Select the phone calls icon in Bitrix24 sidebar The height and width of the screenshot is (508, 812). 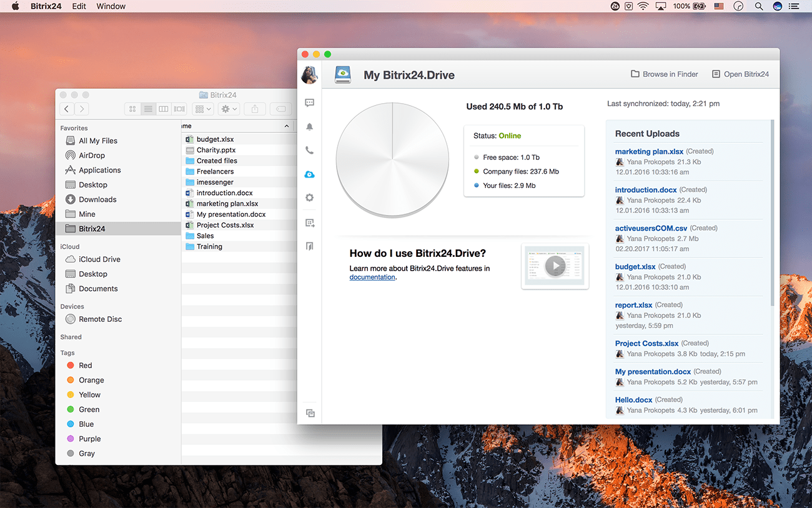click(309, 150)
